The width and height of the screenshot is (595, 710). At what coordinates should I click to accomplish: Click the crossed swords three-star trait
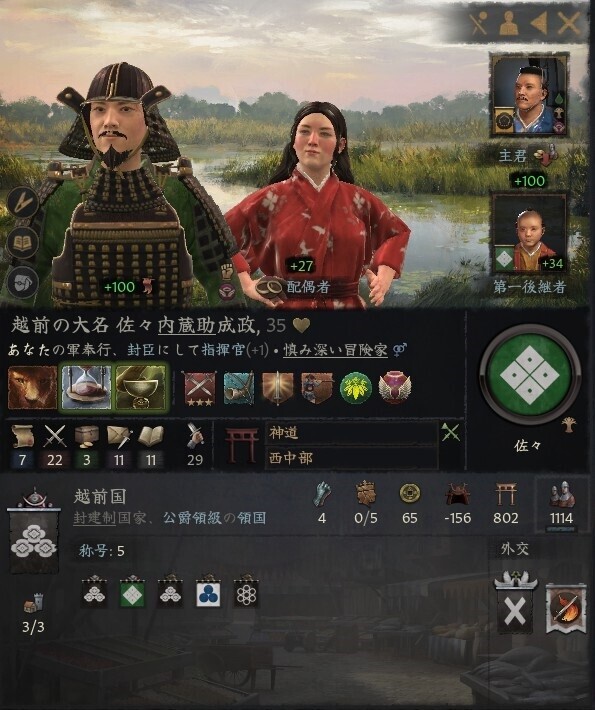[x=199, y=388]
